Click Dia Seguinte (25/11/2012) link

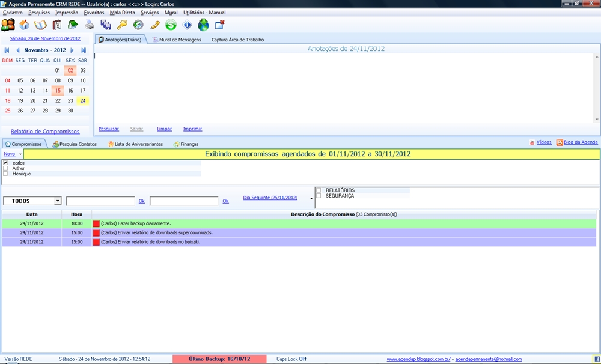coord(270,198)
